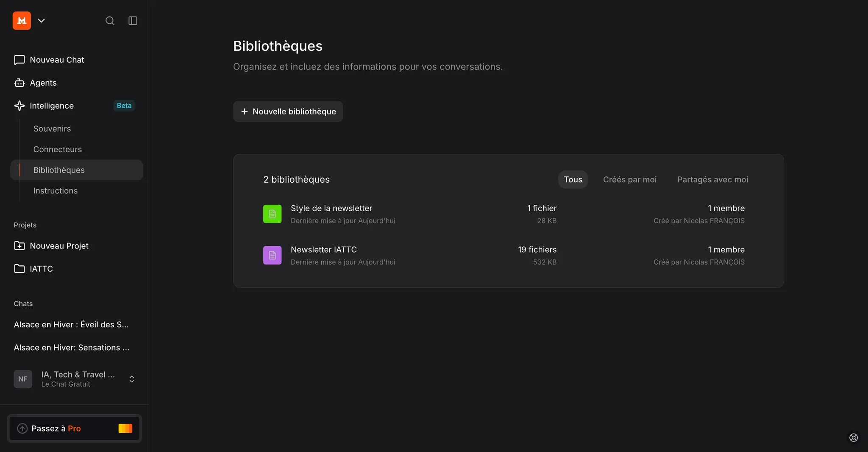The height and width of the screenshot is (452, 868).
Task: Open Souvenirs submenu item
Action: (52, 128)
